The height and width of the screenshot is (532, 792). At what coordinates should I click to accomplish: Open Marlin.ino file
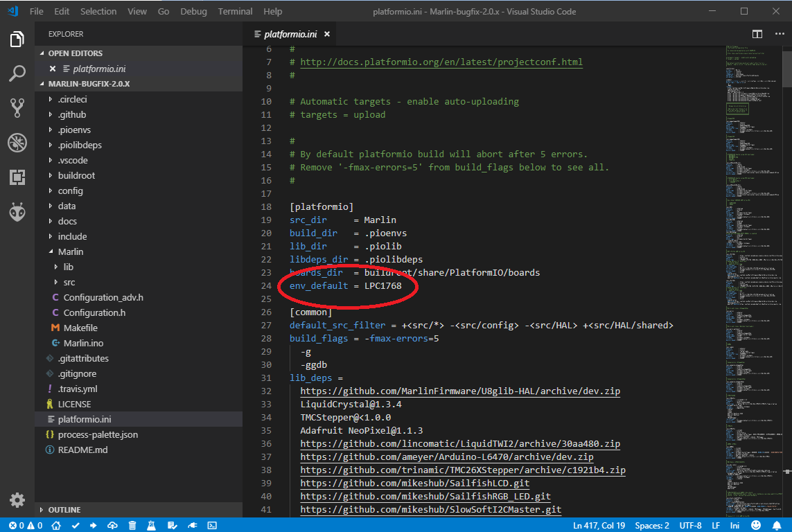point(83,343)
